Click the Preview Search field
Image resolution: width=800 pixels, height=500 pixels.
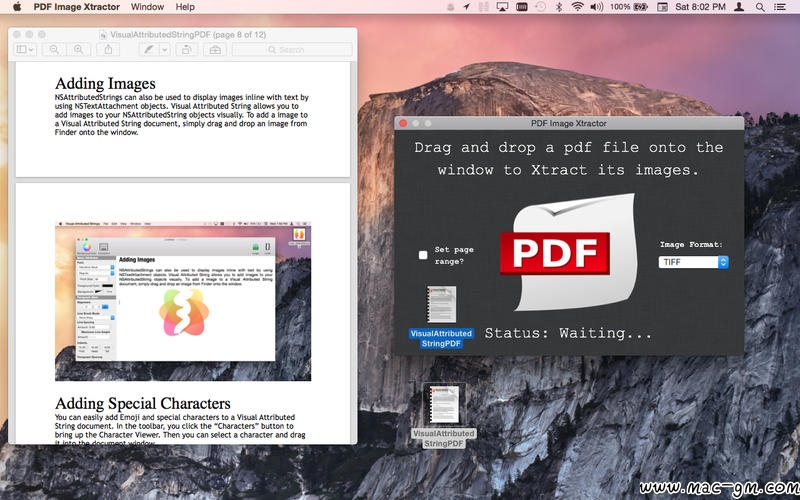coord(292,49)
